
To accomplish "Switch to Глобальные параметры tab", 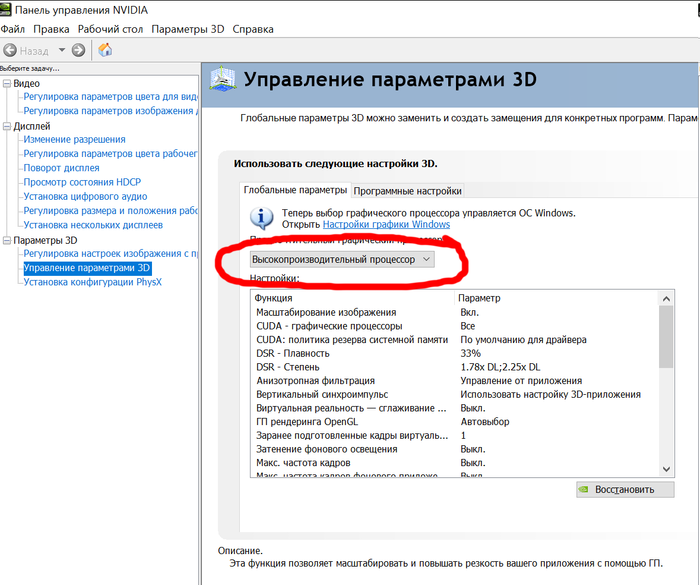I will click(x=295, y=190).
